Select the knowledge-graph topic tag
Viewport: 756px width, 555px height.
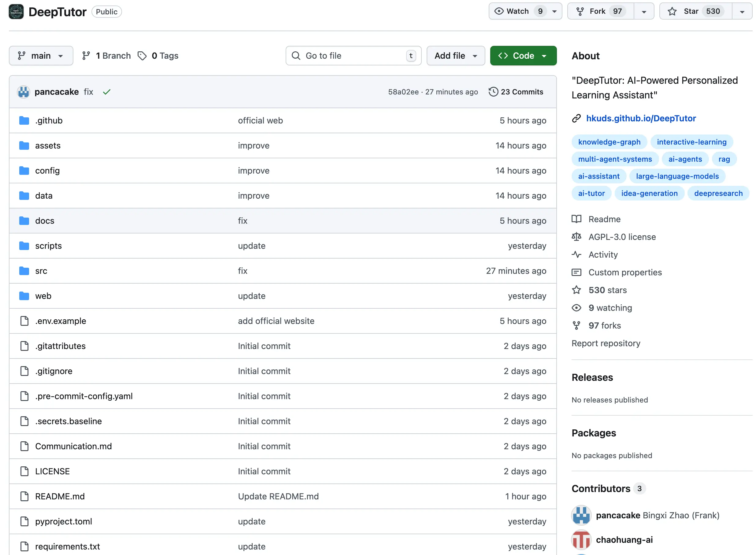[x=609, y=142]
